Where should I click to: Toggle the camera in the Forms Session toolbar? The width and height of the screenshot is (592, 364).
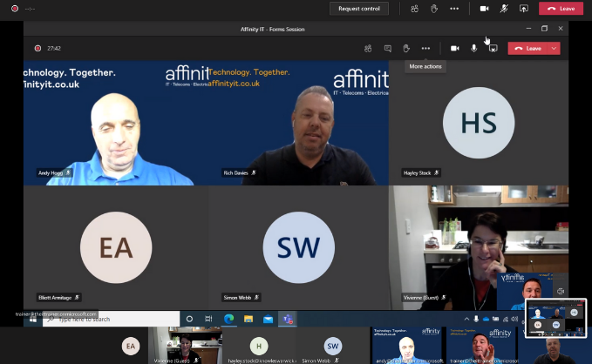(455, 48)
